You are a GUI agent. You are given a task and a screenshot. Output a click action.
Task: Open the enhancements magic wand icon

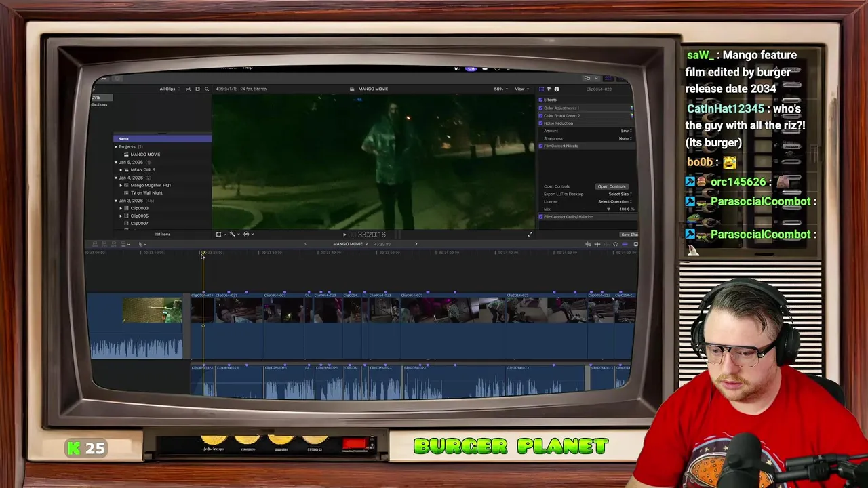tap(233, 234)
